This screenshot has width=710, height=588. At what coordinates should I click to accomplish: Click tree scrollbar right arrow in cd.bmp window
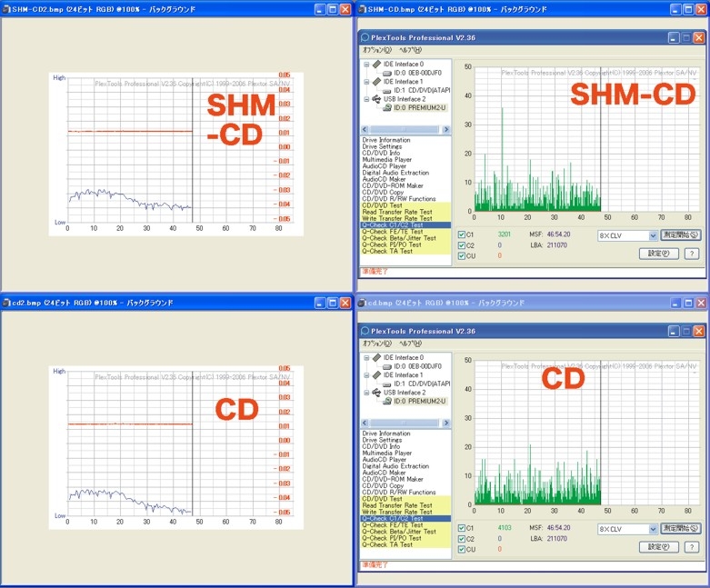[446, 423]
